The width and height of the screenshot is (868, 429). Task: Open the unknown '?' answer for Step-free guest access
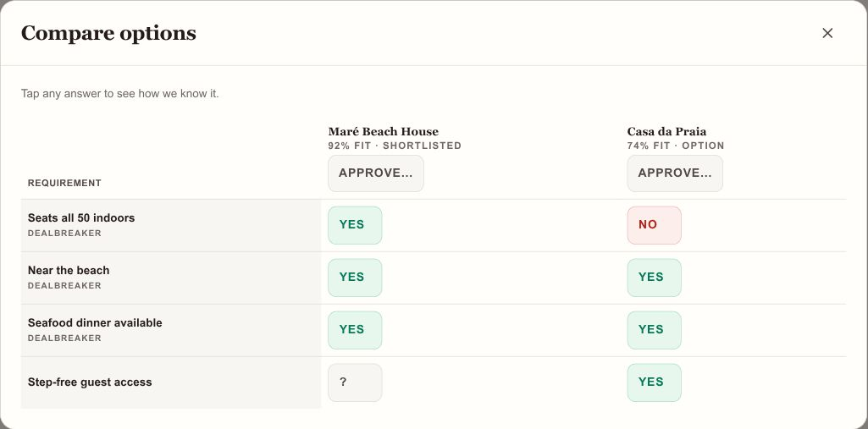[355, 382]
